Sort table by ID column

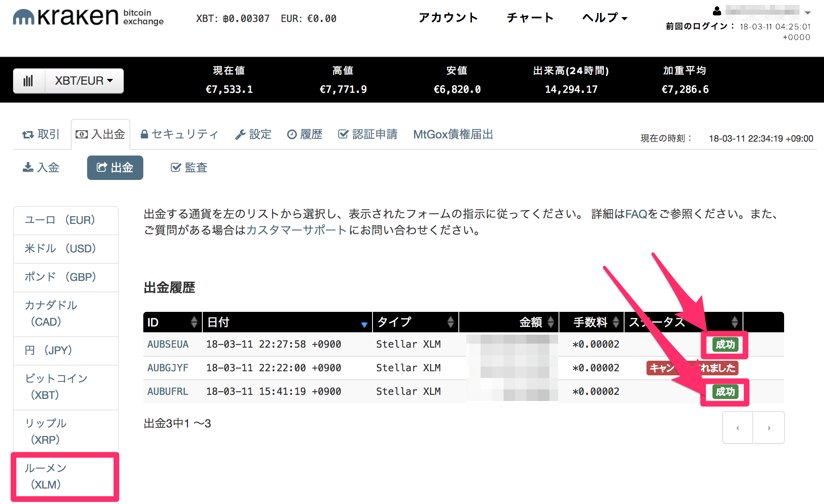coord(173,322)
